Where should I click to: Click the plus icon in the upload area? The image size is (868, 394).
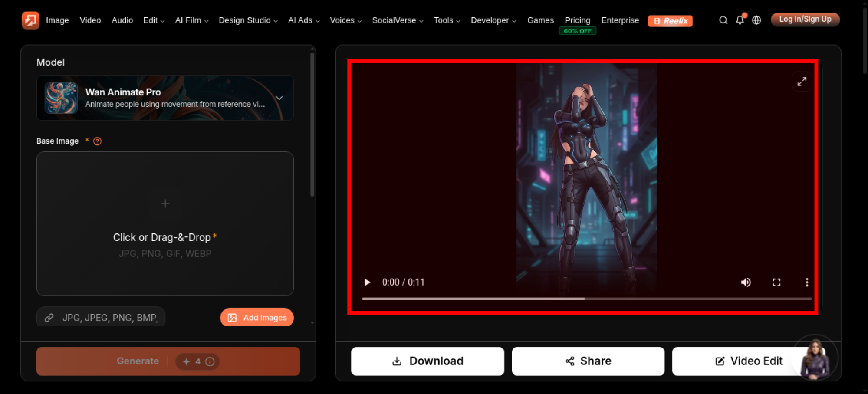click(x=165, y=204)
